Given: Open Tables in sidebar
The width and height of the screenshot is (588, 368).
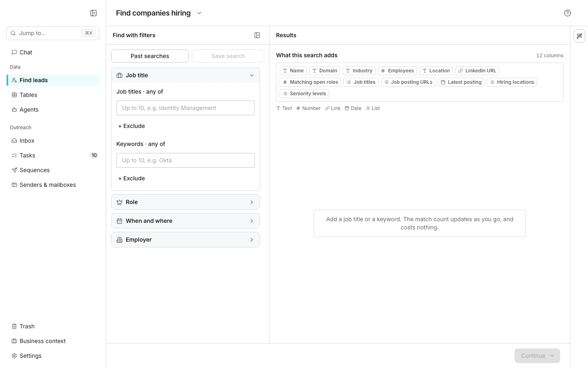Looking at the screenshot, I should click(53, 95).
